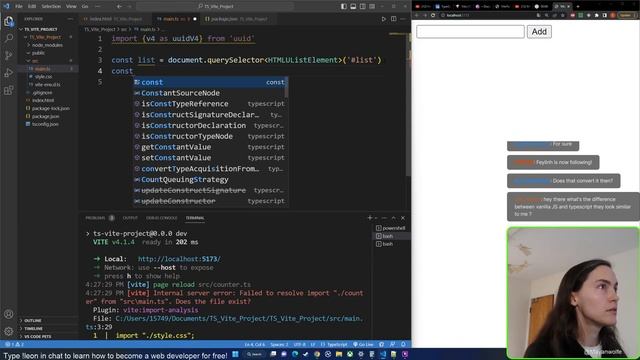Open browser extensions puzzle icon

(596, 15)
